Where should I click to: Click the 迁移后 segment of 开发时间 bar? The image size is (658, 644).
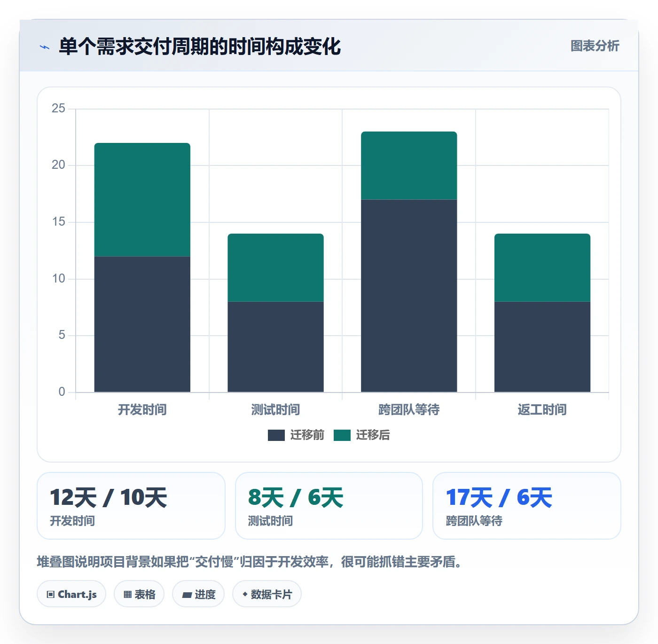[142, 200]
